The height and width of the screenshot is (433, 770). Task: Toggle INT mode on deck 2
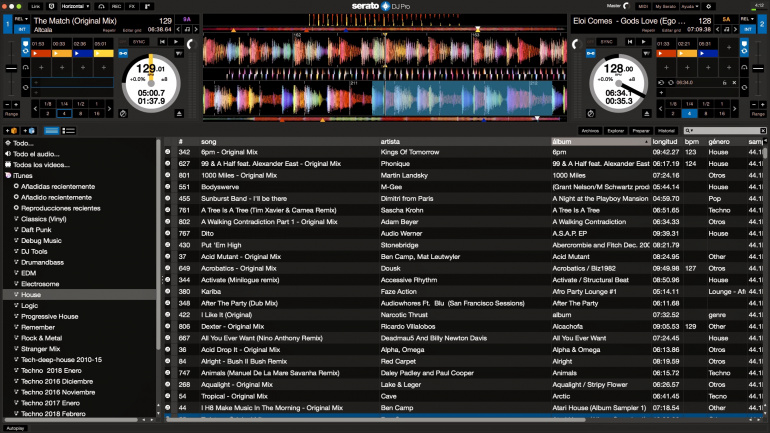[x=747, y=29]
